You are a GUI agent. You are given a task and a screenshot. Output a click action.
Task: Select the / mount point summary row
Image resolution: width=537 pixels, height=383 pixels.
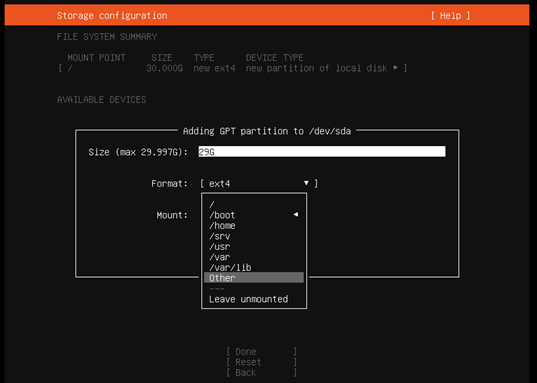coord(233,68)
